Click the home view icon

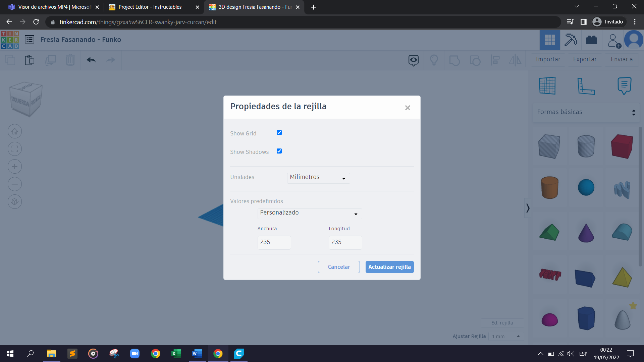15,131
